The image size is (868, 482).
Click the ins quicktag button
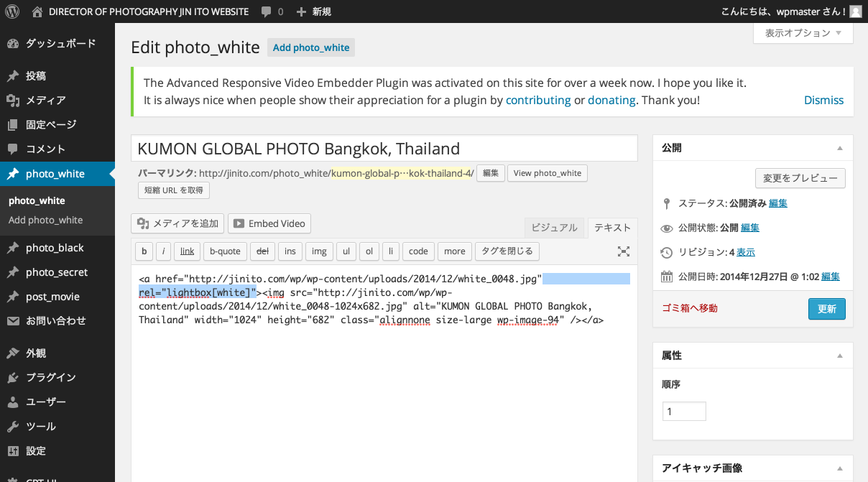(x=290, y=251)
